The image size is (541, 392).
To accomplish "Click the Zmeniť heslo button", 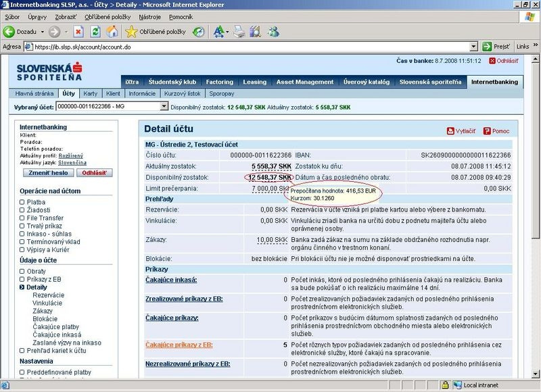I will [x=47, y=173].
